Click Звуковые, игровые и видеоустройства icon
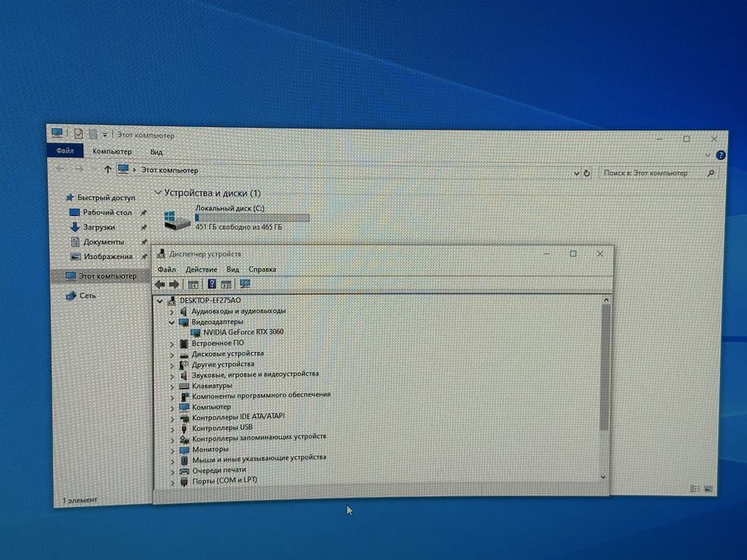Image resolution: width=747 pixels, height=560 pixels. (184, 375)
